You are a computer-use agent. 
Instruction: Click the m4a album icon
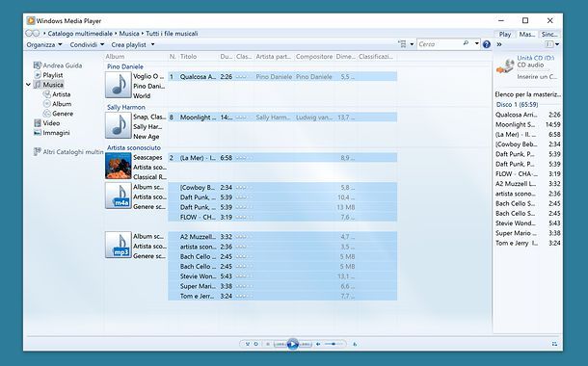119,196
